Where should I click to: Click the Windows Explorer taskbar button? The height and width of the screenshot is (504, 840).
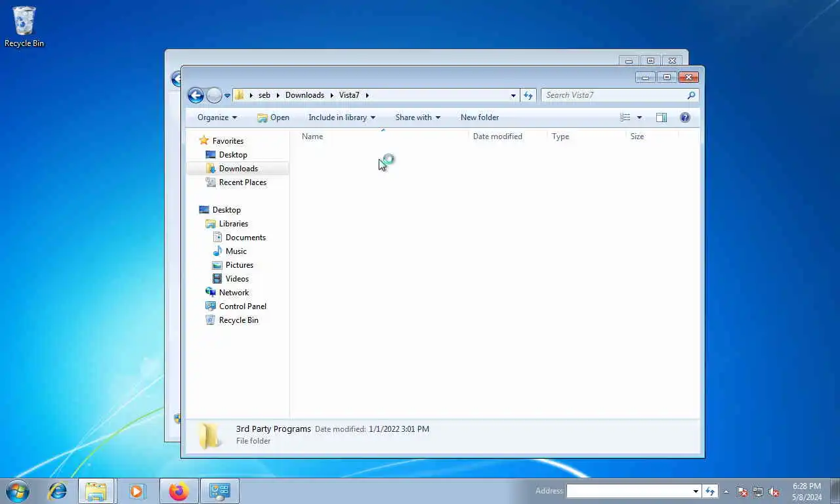pos(96,491)
